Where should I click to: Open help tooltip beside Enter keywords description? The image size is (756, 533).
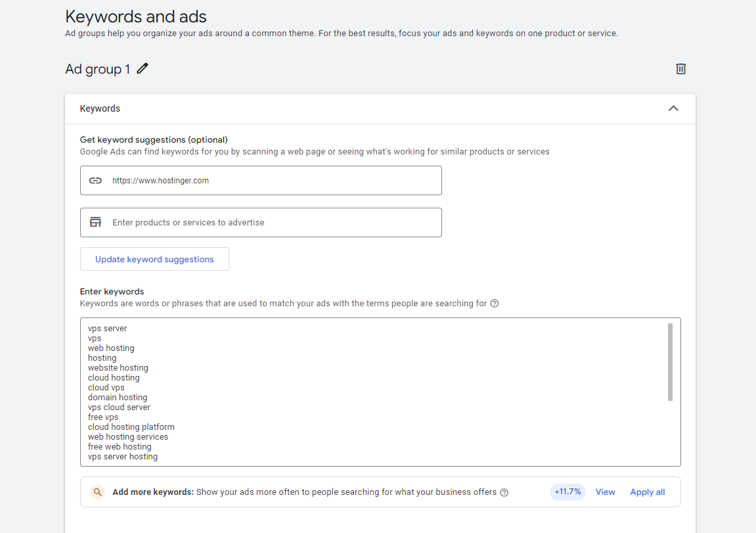click(x=495, y=304)
